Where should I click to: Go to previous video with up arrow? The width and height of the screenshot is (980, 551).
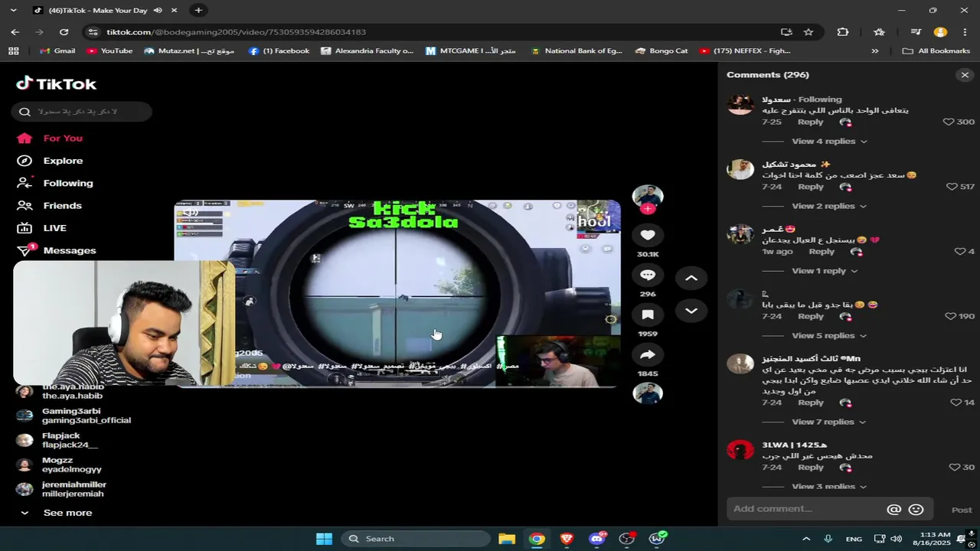tap(691, 278)
